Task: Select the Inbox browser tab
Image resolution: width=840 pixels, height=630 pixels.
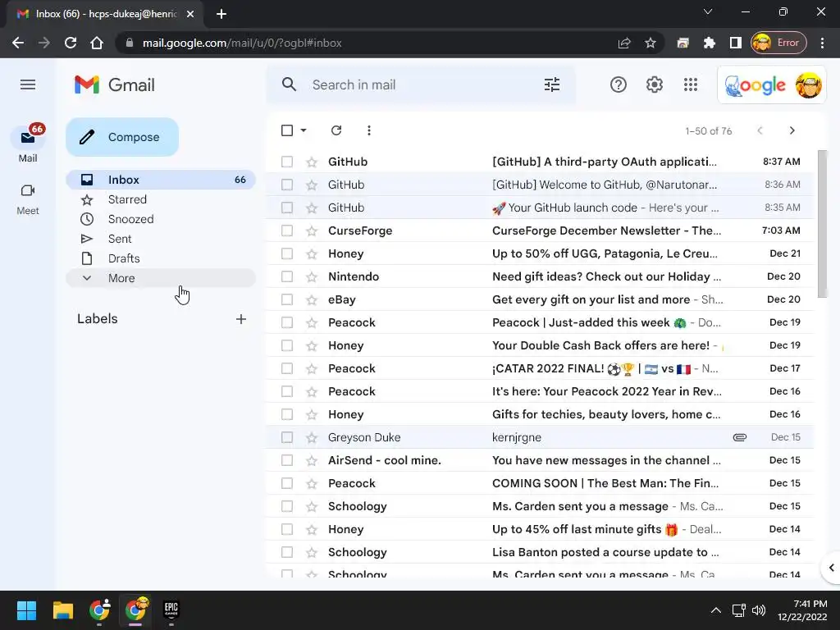Action: tap(105, 14)
